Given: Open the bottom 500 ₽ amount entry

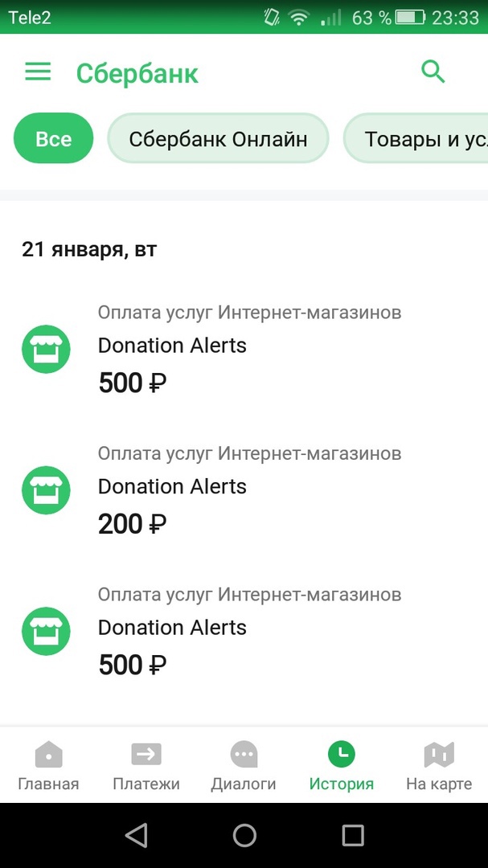Looking at the screenshot, I should click(133, 665).
